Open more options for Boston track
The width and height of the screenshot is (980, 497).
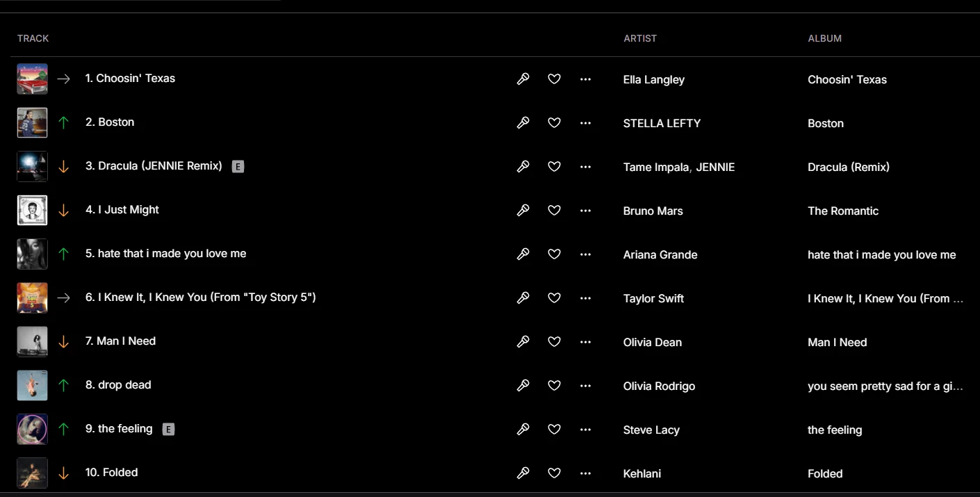[585, 123]
